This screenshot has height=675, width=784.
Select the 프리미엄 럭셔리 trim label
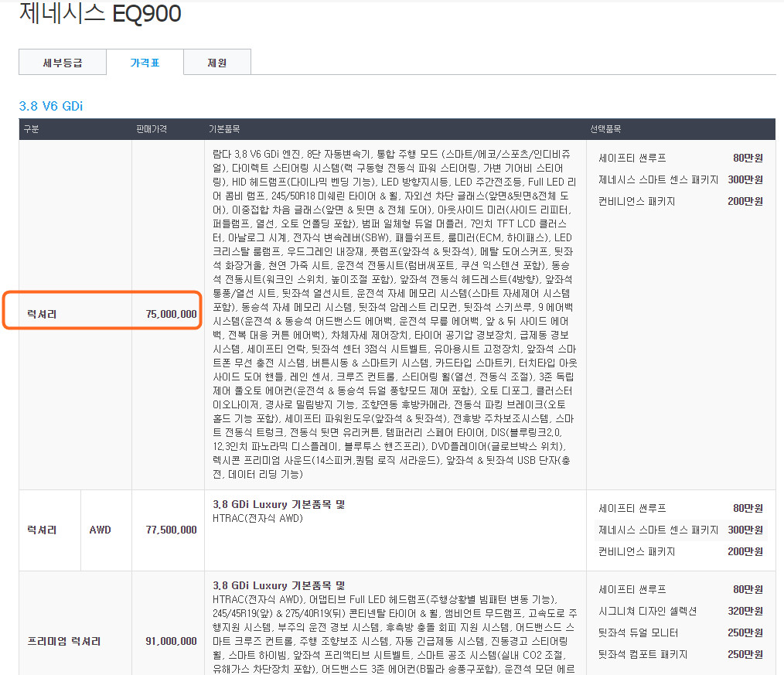click(64, 641)
